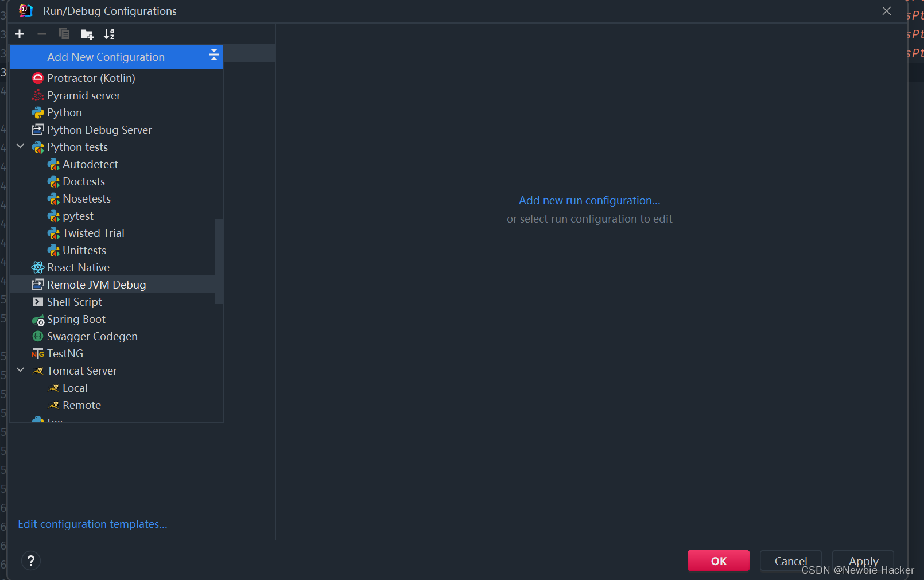
Task: Click the Tomcat Remote icon
Action: [54, 406]
